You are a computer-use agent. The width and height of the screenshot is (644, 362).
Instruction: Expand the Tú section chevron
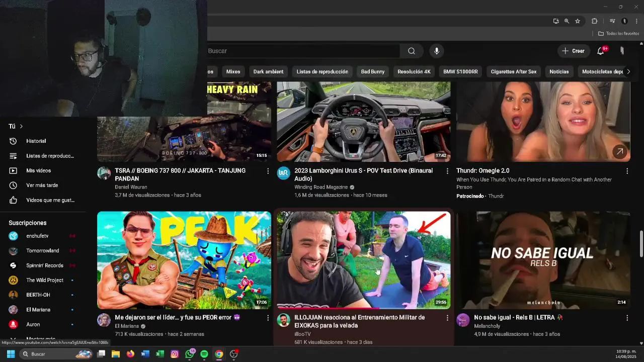pos(21,126)
